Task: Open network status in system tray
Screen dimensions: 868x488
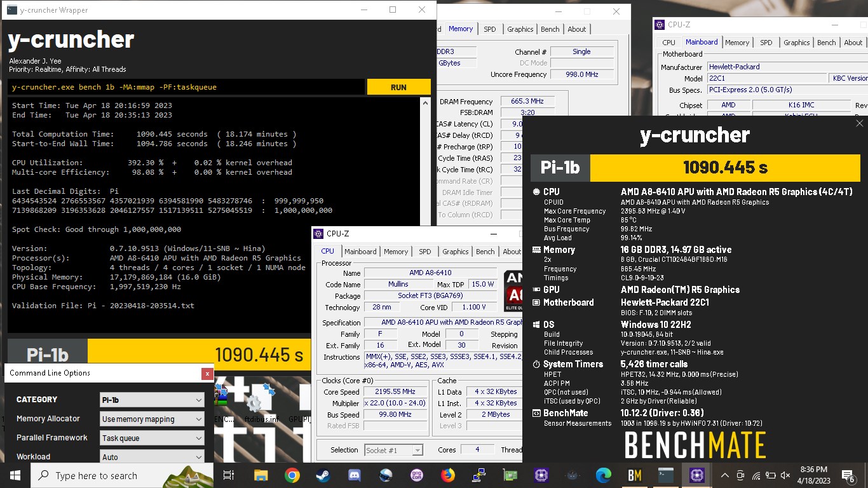Action: [756, 475]
